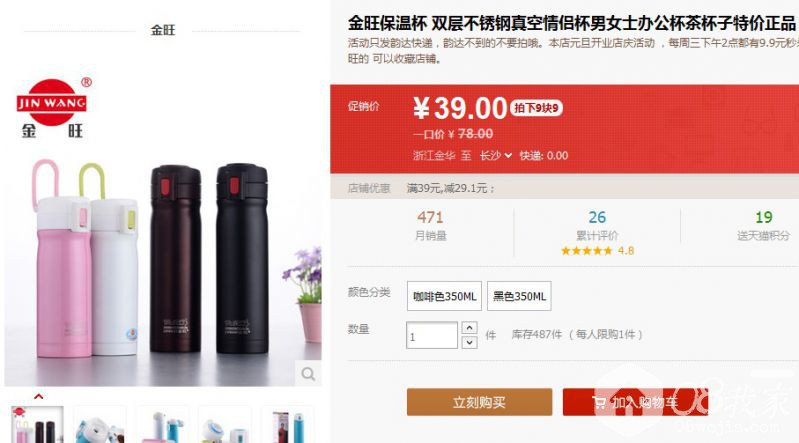
Task: Click the 拍下9块9 promotion badge
Action: click(x=536, y=108)
